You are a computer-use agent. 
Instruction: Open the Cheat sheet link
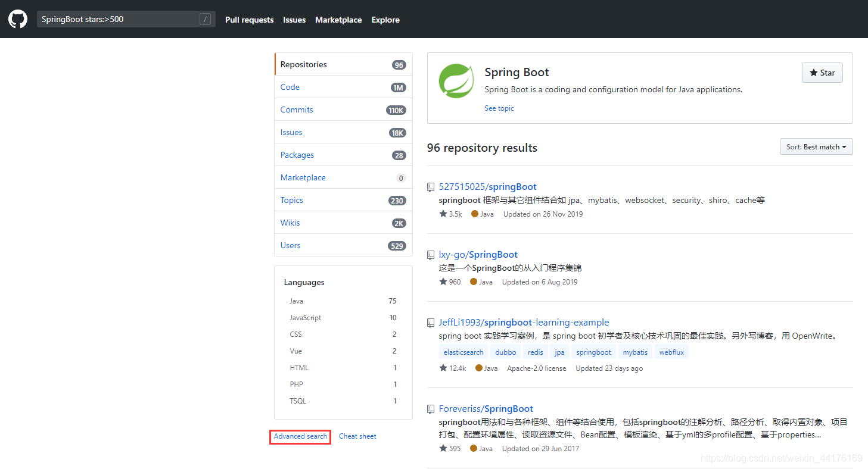coord(357,436)
